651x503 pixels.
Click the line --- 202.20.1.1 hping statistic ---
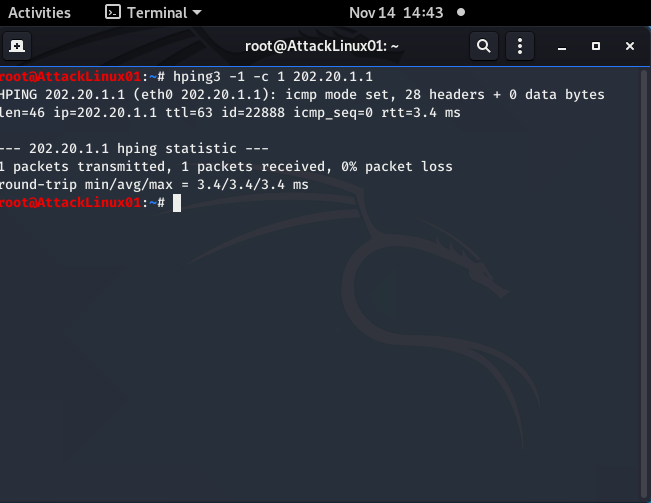tap(134, 149)
